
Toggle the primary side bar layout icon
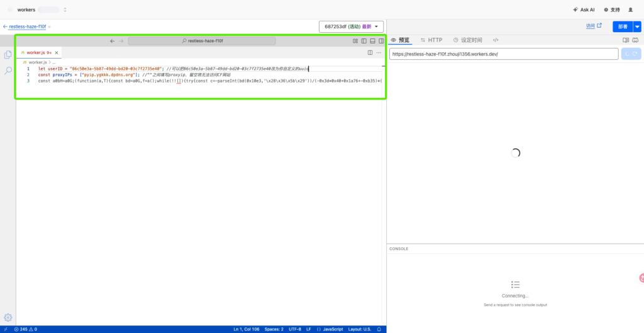[x=364, y=41]
